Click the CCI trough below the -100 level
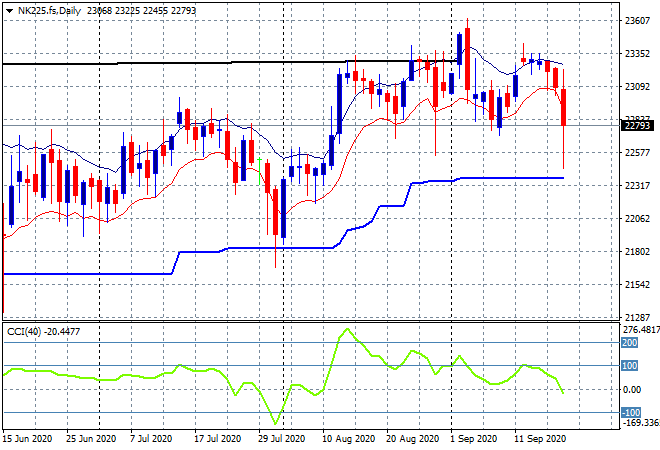 (276, 423)
